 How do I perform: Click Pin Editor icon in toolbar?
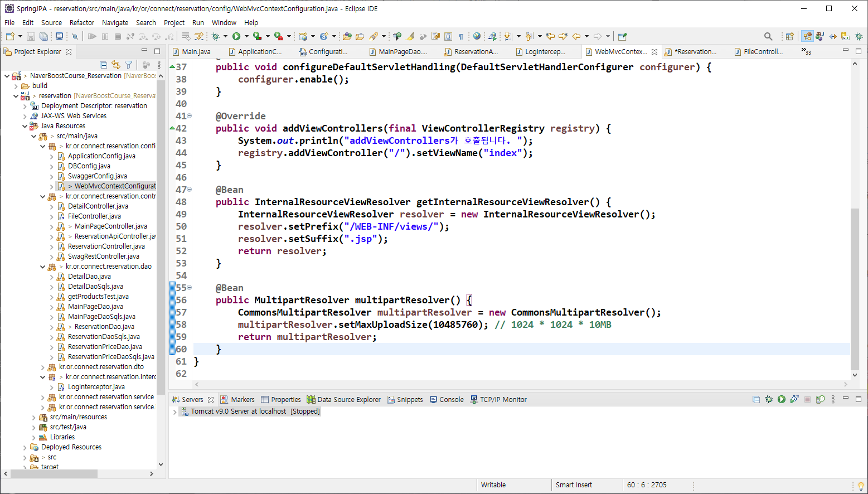point(623,36)
